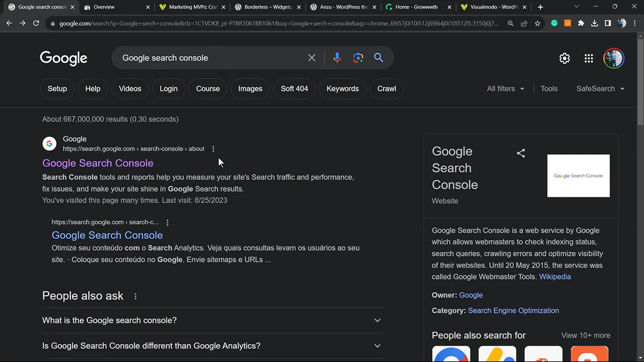Open the Grammarly extension icon
The image size is (644, 362).
pos(554,23)
